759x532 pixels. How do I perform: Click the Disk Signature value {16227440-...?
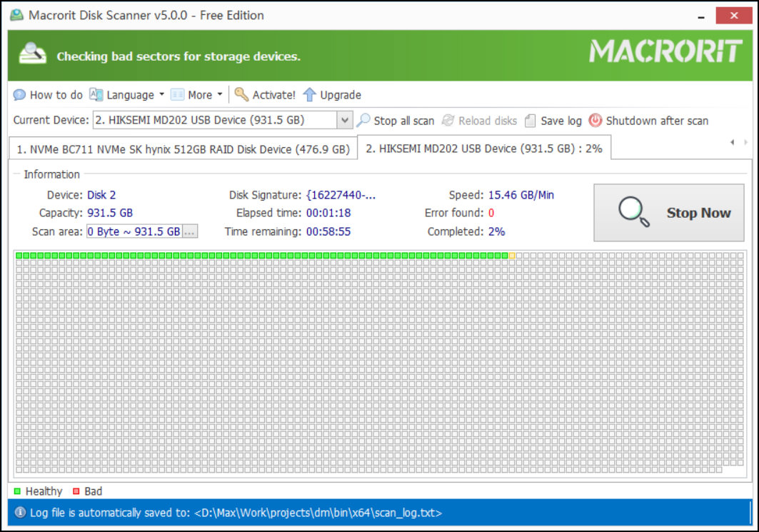341,195
